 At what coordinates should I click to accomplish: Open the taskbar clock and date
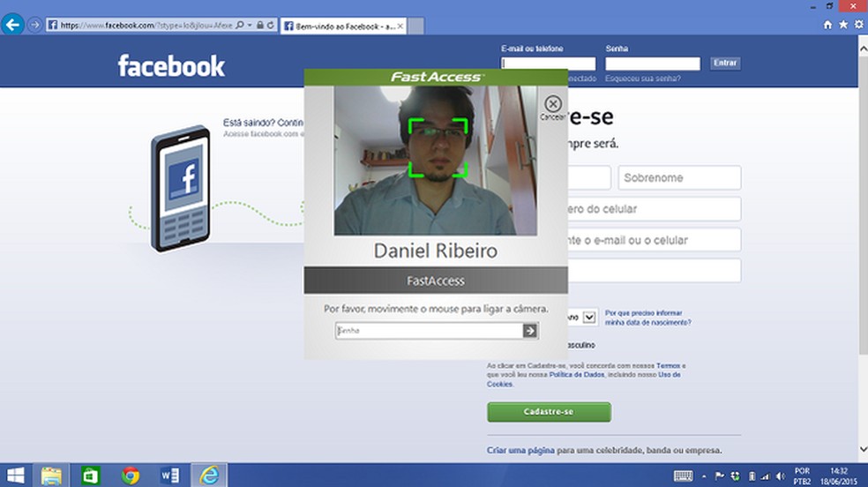[x=839, y=476]
